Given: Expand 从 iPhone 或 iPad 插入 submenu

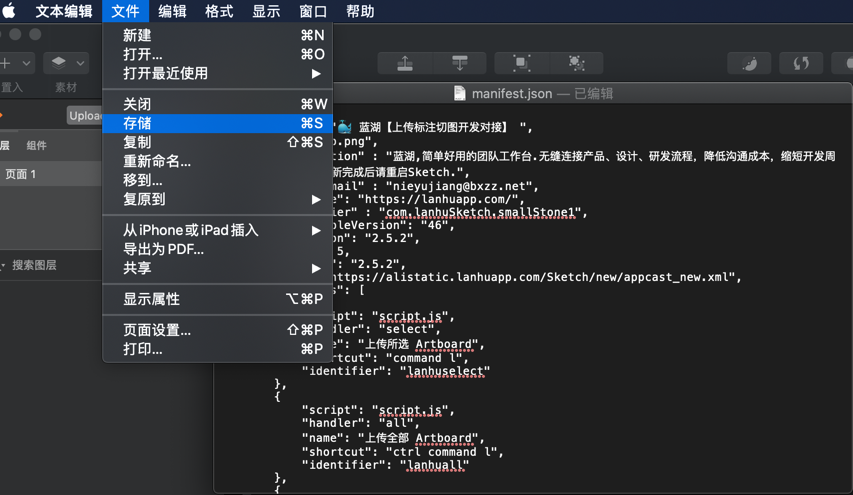Looking at the screenshot, I should (217, 230).
